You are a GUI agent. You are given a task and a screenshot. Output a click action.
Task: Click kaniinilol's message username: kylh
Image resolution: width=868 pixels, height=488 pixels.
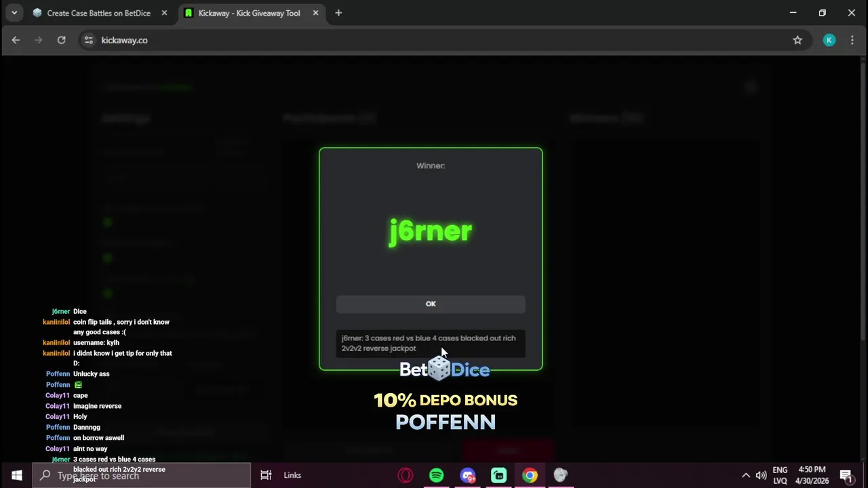[x=96, y=342]
